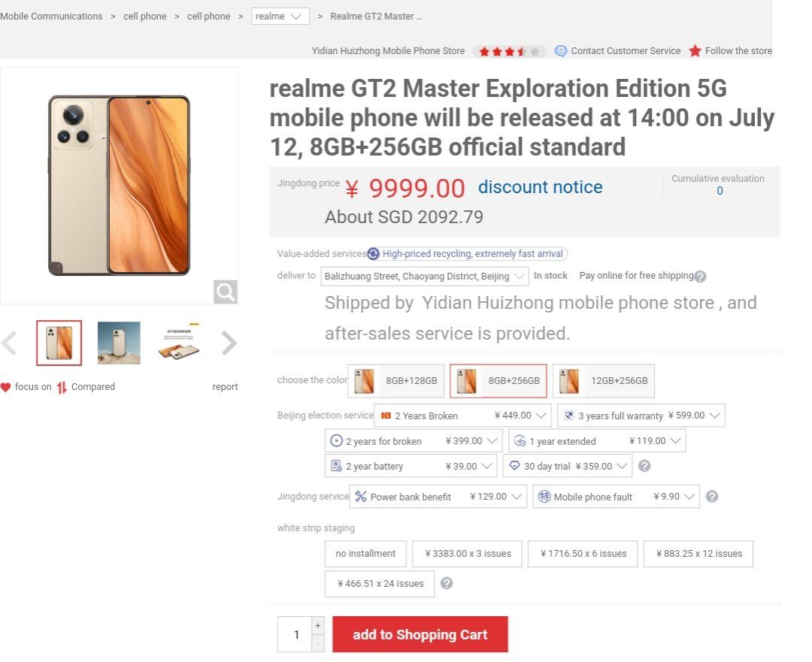Screen dimensions: 812x662
Task: Click help icon beside 24 issues installment
Action: click(x=447, y=583)
